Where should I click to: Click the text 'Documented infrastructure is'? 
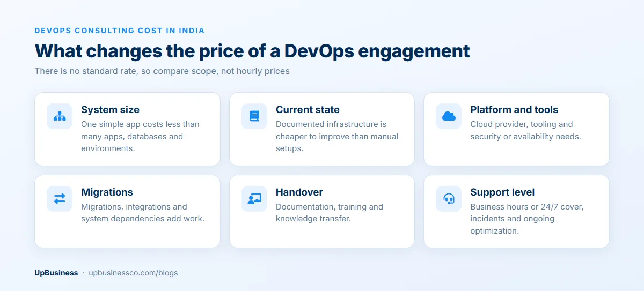pos(331,124)
